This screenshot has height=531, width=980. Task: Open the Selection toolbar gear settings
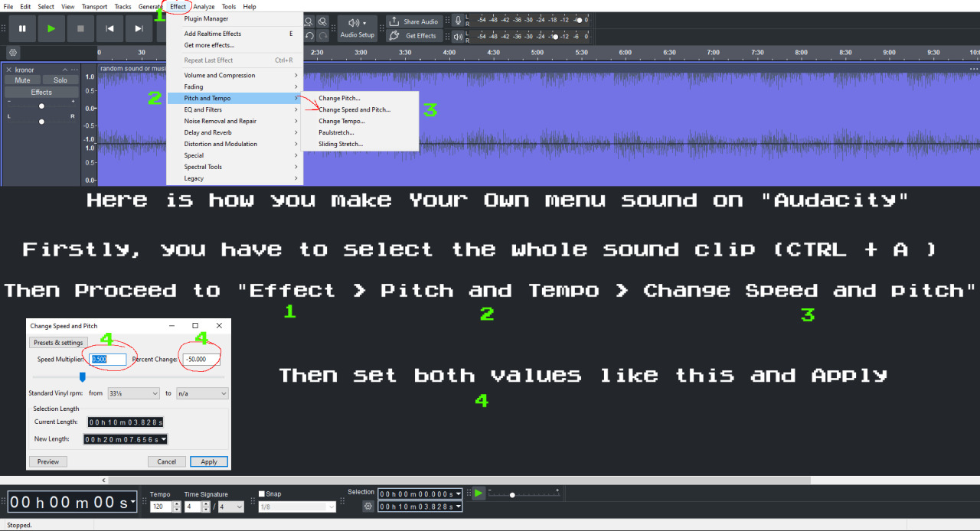pyautogui.click(x=368, y=507)
